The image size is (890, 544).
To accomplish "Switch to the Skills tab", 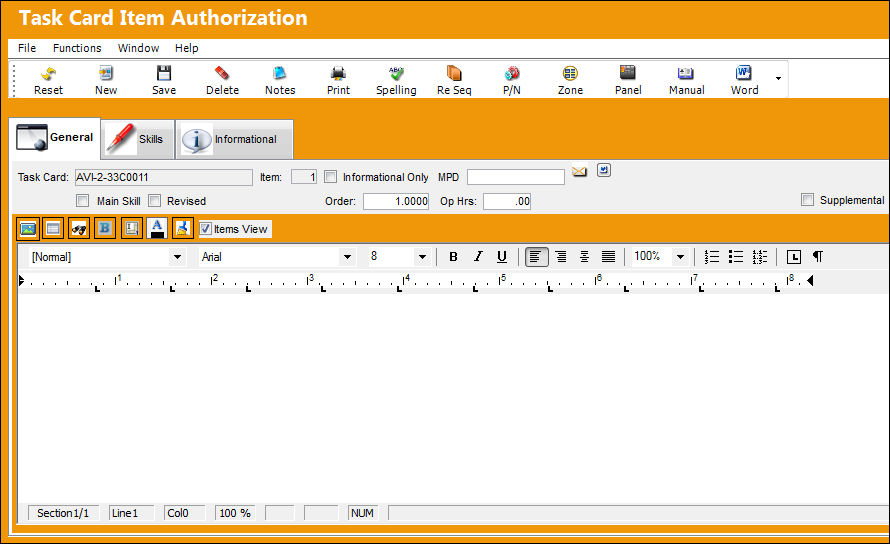I will [x=138, y=139].
